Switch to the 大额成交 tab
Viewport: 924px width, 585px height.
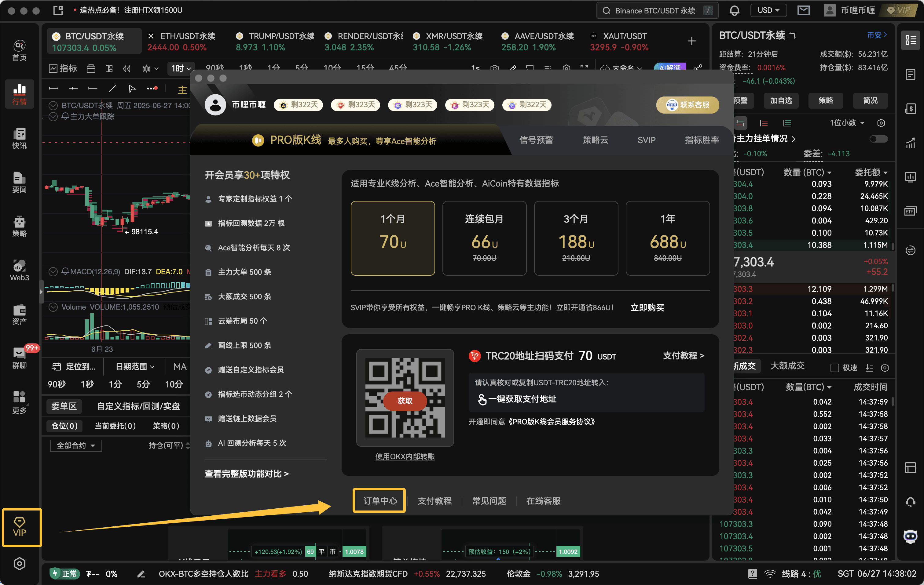[787, 366]
